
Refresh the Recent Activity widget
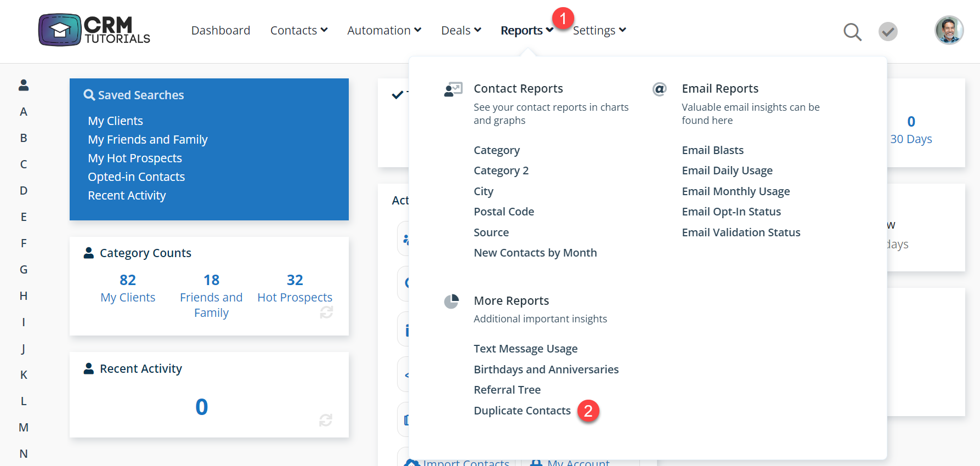tap(326, 420)
